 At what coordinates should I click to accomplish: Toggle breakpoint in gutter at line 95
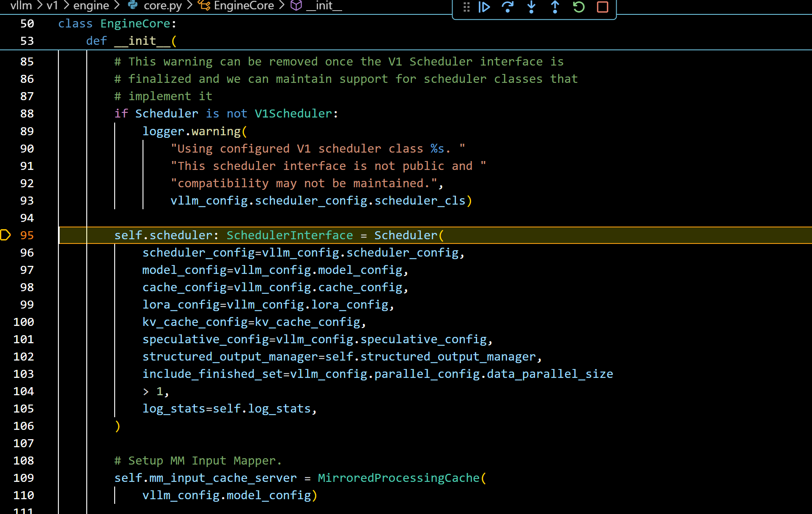click(5, 235)
